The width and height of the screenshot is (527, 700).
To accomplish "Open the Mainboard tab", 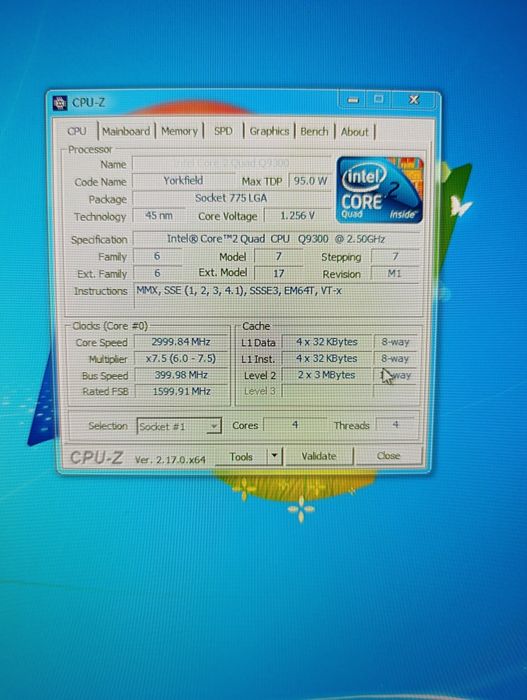I will 126,131.
